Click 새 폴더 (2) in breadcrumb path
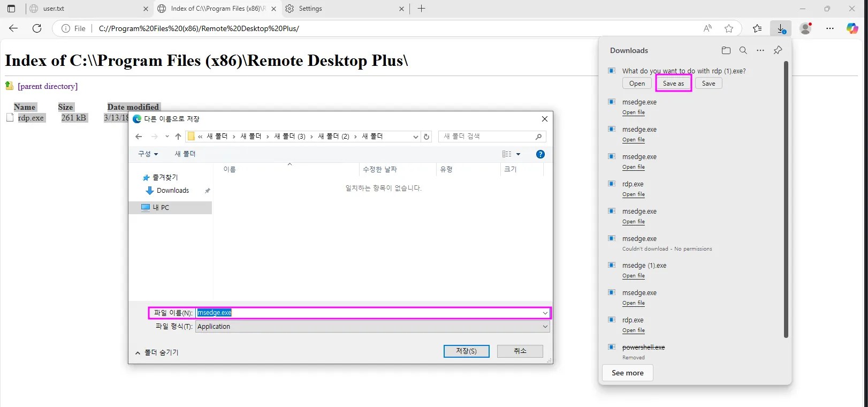The width and height of the screenshot is (868, 407). [333, 137]
